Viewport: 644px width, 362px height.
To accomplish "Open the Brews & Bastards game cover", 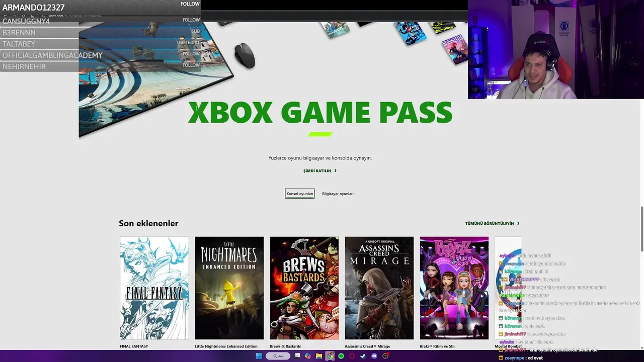I will click(x=304, y=288).
